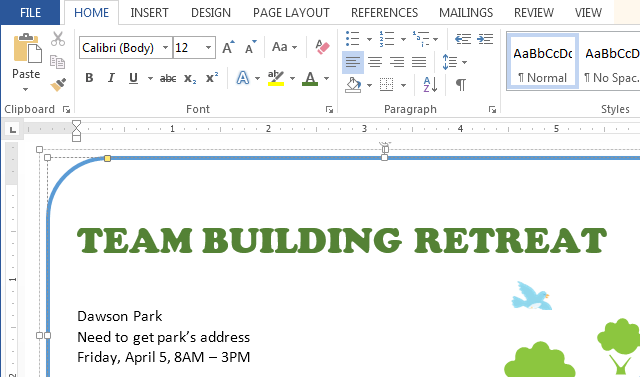This screenshot has width=640, height=377.
Task: Apply the Normal style
Action: pyautogui.click(x=542, y=62)
